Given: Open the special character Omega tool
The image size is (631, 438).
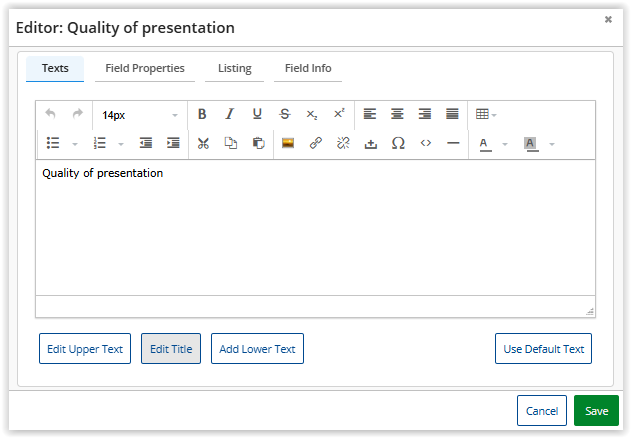Looking at the screenshot, I should point(398,144).
